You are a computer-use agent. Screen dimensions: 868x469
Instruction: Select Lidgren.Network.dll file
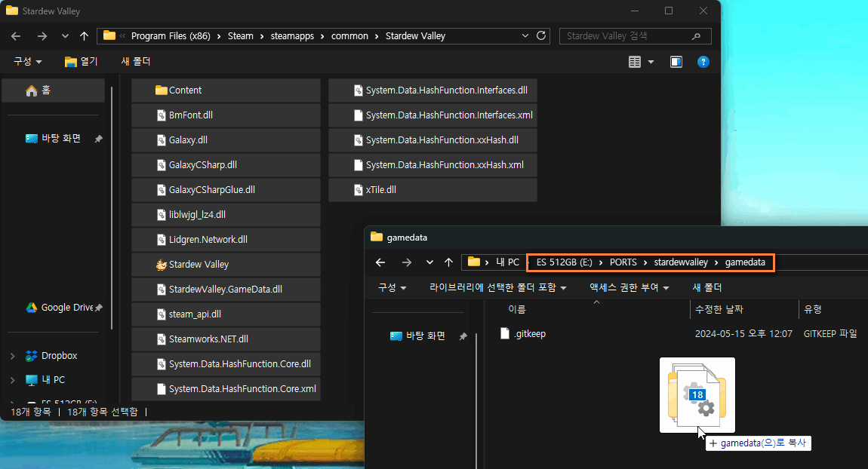pos(226,240)
